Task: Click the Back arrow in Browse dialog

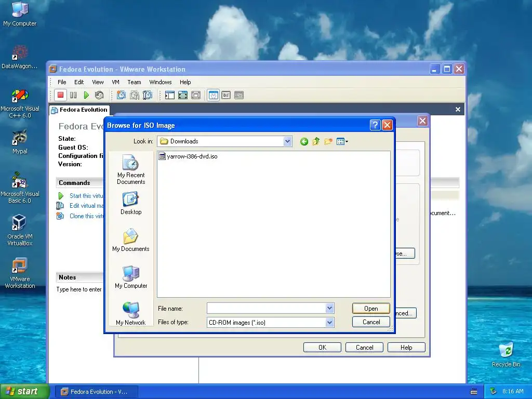Action: (304, 141)
